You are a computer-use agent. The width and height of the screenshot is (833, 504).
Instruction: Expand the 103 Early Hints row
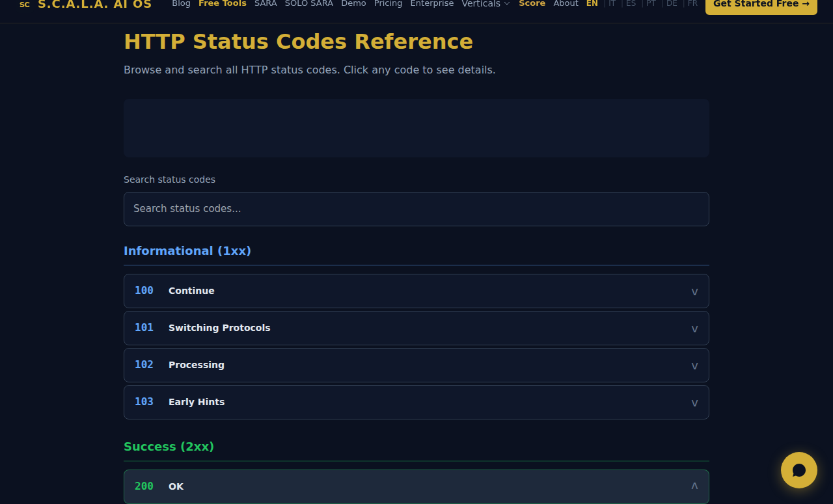point(416,402)
